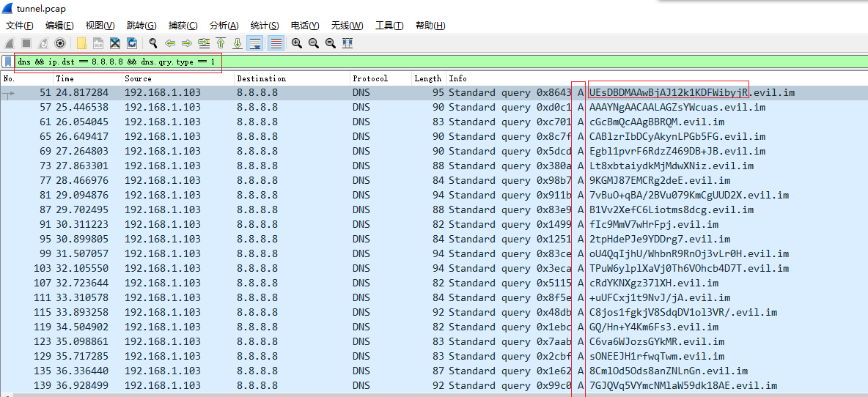Click the open capture file icon

81,43
